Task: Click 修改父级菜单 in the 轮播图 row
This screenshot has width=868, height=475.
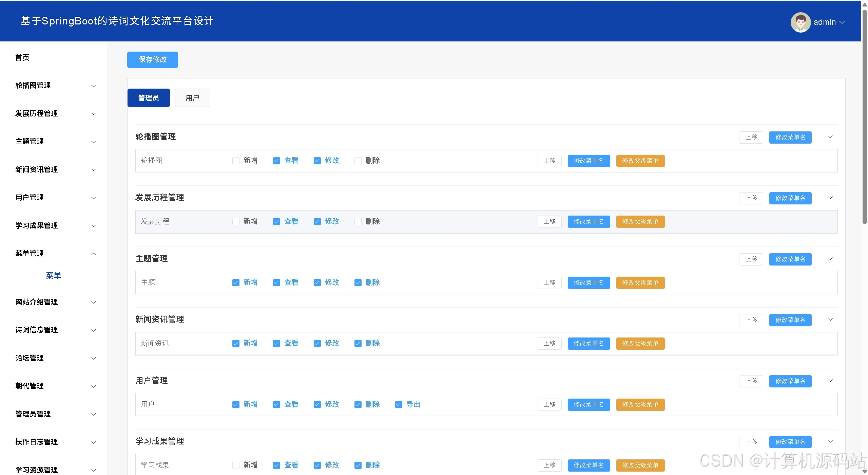Action: coord(640,161)
